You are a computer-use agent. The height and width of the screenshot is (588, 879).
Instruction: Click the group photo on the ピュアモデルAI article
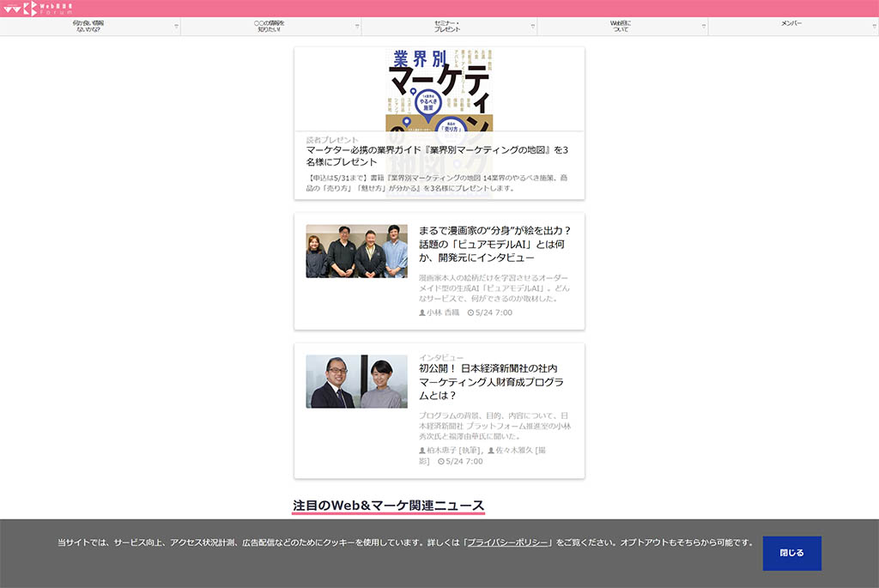pos(356,251)
